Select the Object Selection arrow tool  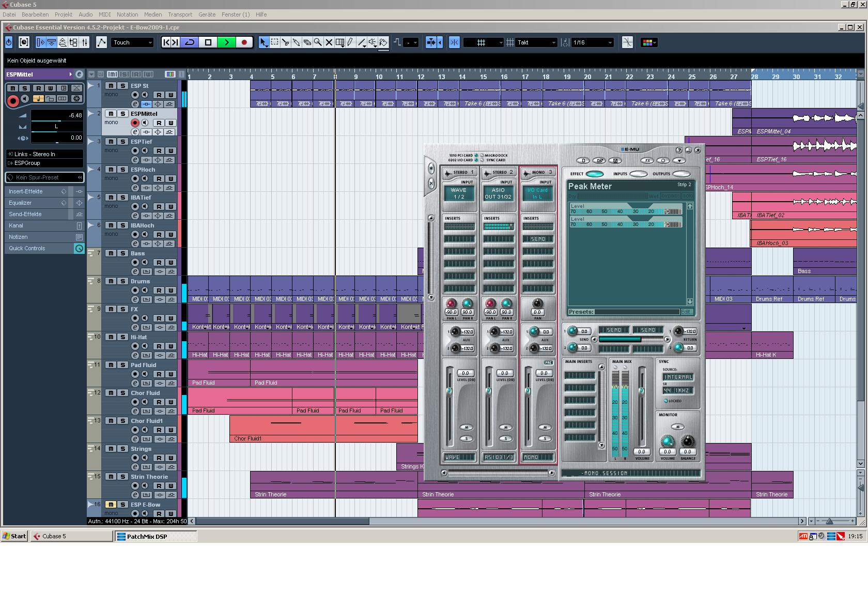pyautogui.click(x=263, y=42)
